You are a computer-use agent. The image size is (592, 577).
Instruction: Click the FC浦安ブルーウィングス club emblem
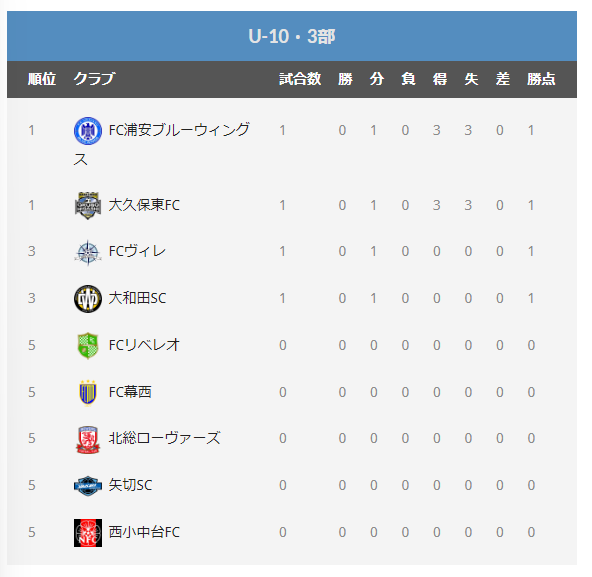[88, 131]
